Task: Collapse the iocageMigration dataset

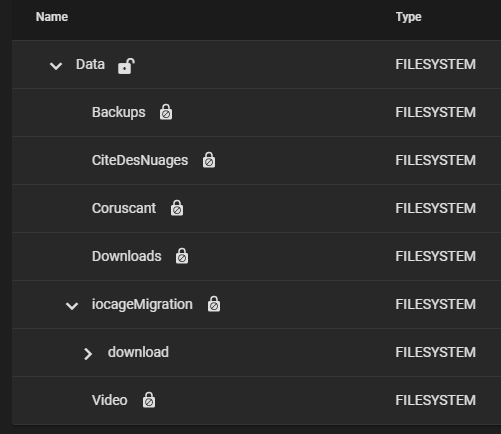Action: coord(72,305)
